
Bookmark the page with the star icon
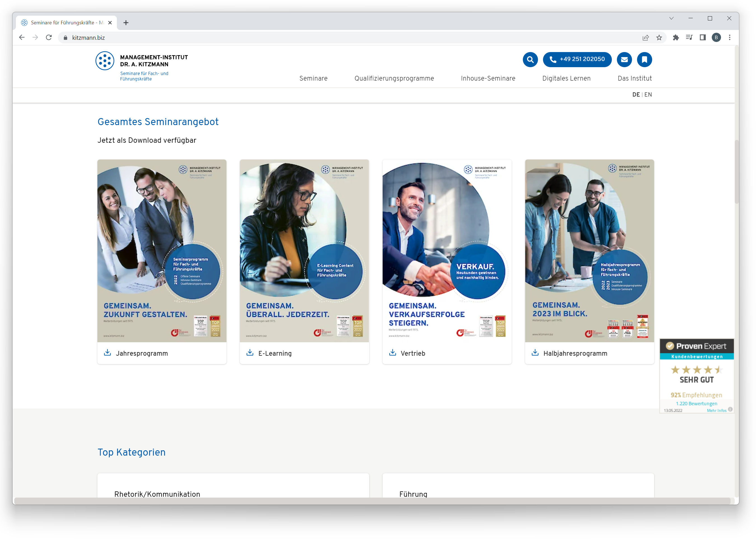[659, 38]
